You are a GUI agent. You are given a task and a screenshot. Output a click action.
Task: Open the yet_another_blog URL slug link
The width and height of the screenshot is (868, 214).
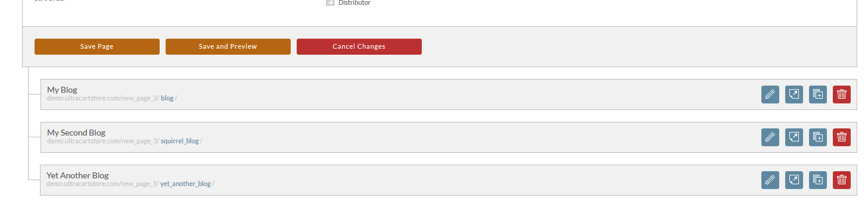pos(185,184)
